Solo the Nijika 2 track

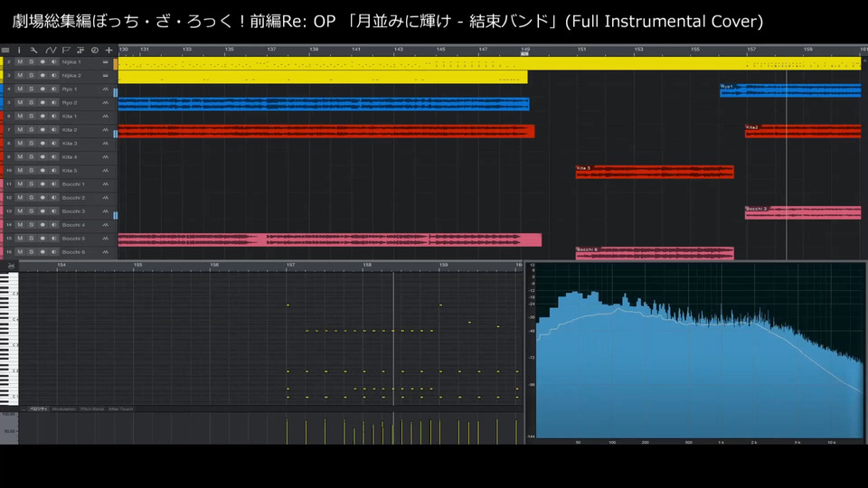(x=32, y=75)
